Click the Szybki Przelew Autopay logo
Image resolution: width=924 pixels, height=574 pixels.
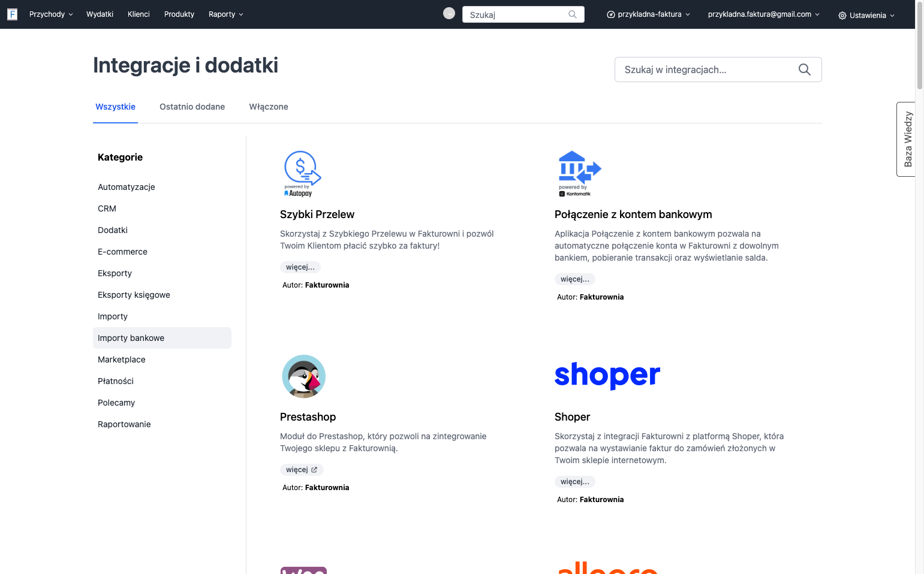(x=302, y=174)
